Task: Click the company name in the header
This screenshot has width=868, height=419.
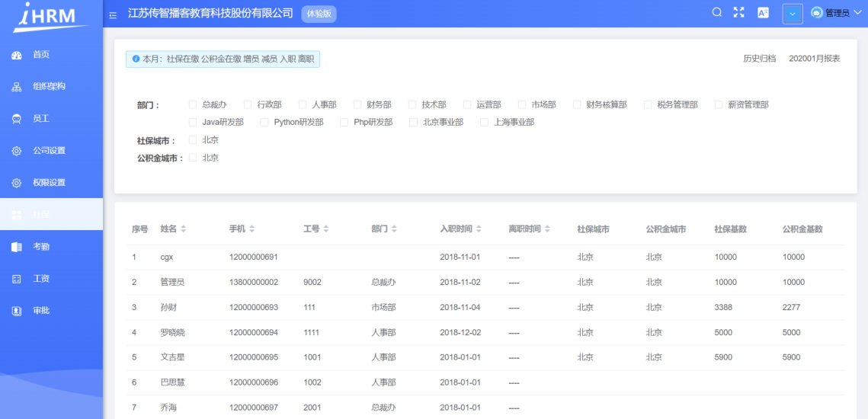Action: [x=210, y=13]
